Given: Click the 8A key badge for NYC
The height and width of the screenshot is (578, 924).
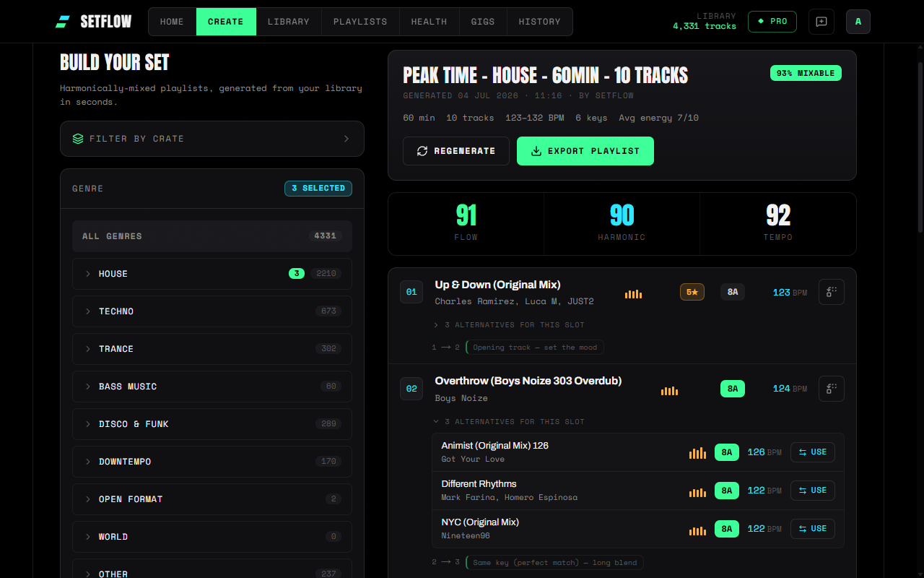Looking at the screenshot, I should click(727, 529).
